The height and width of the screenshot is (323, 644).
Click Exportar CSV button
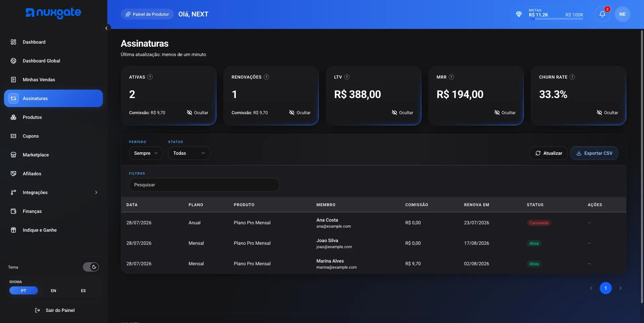594,153
